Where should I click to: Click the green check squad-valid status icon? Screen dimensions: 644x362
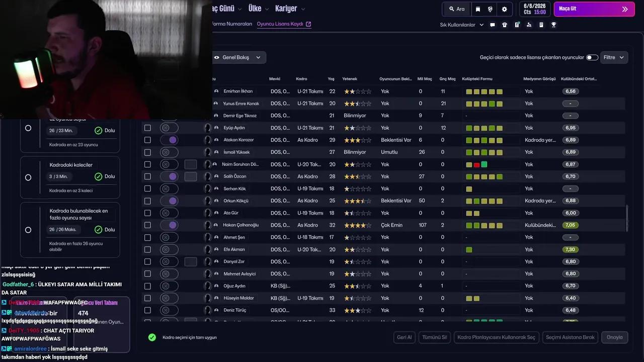pos(152,337)
